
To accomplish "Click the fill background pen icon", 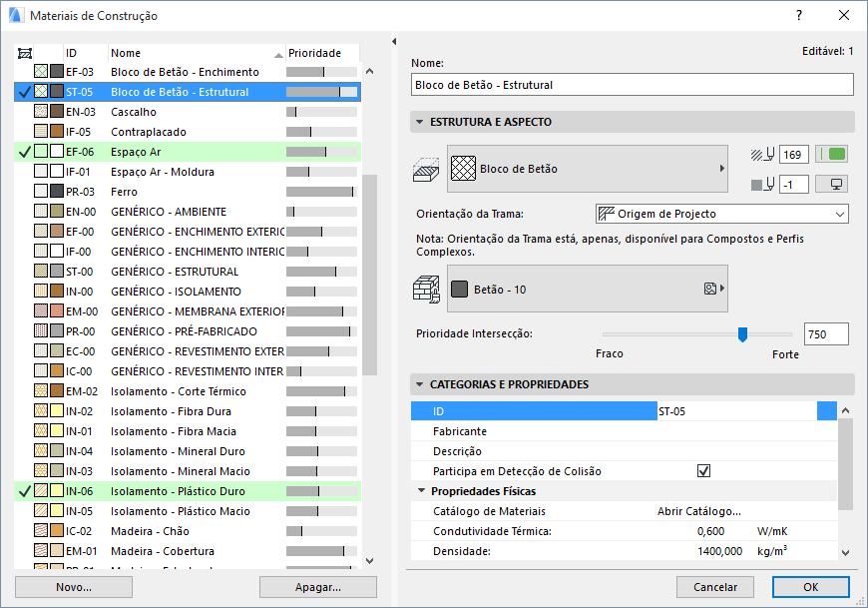I will (x=762, y=185).
